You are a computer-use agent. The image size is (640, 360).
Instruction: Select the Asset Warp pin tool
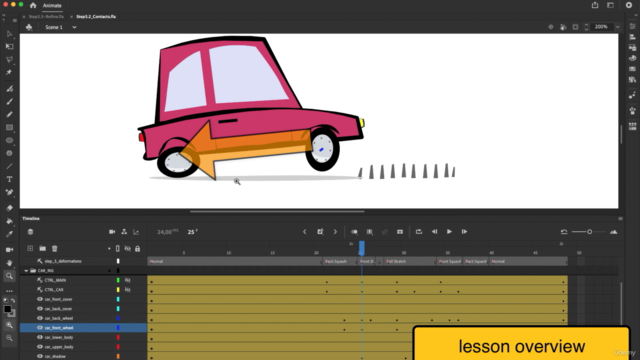click(9, 72)
